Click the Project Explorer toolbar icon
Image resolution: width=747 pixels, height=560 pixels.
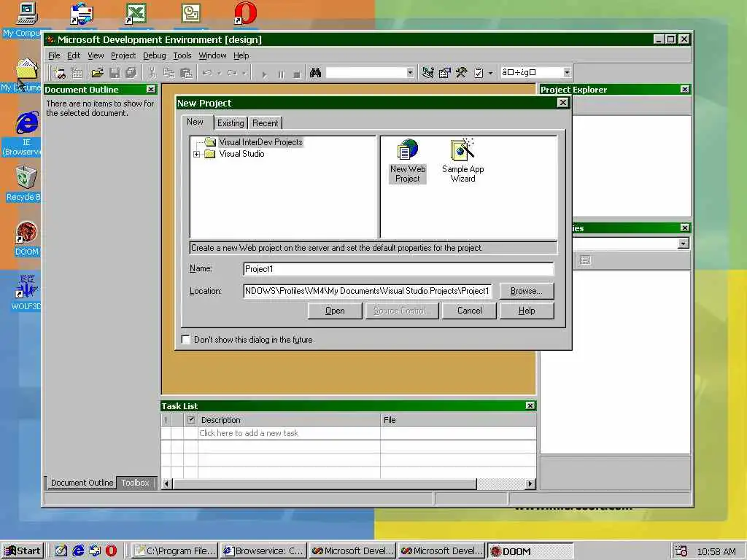[x=428, y=73]
